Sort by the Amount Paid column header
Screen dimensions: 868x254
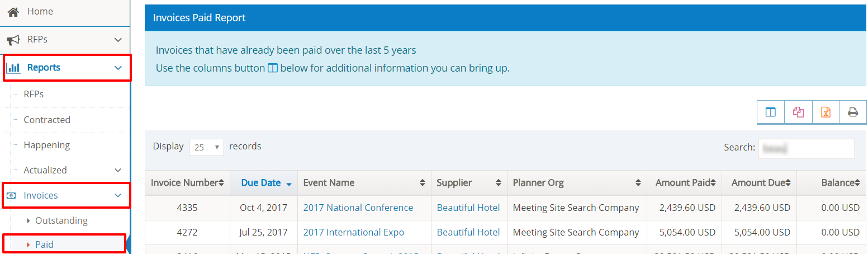pos(684,183)
